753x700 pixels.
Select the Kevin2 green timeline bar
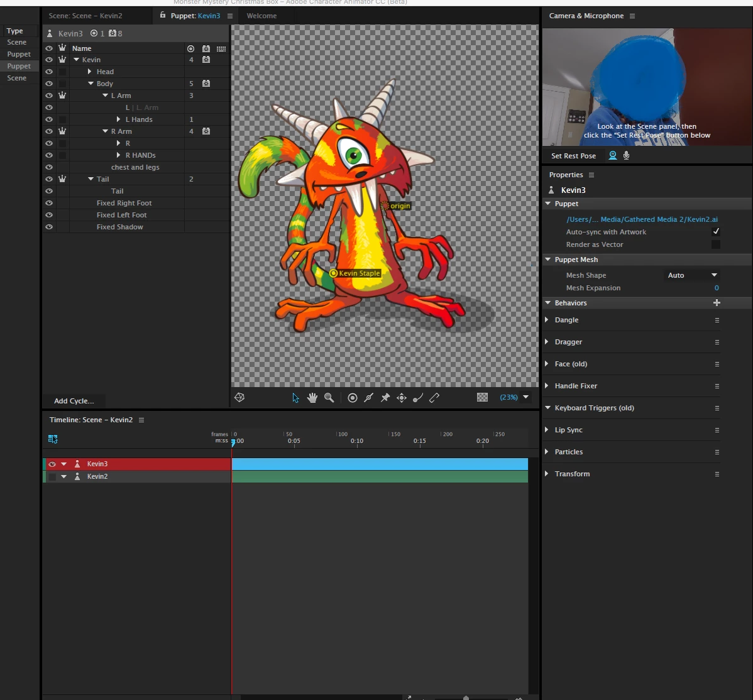coord(380,476)
